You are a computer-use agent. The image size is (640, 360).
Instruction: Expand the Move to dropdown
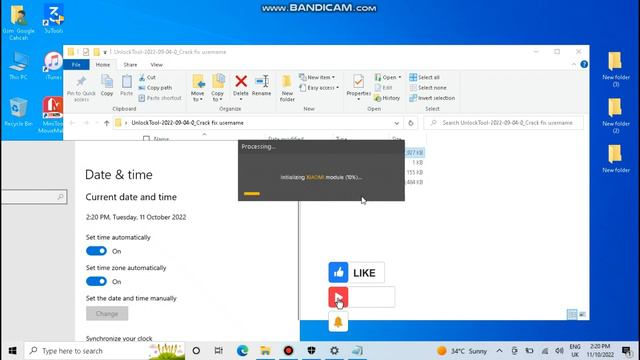(x=198, y=99)
